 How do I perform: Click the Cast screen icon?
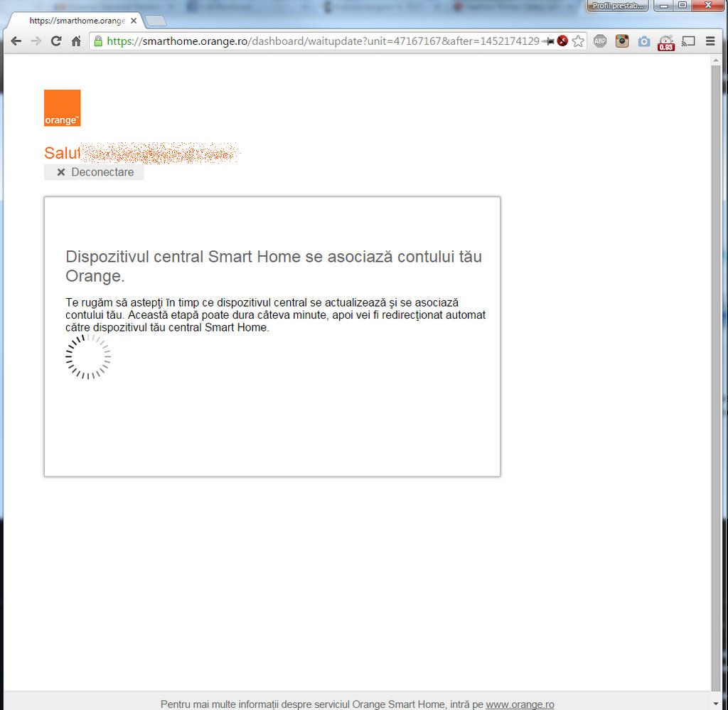coord(688,41)
